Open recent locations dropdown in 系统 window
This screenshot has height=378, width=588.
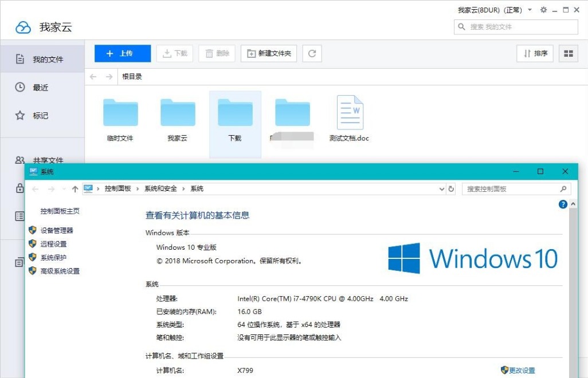coord(64,189)
